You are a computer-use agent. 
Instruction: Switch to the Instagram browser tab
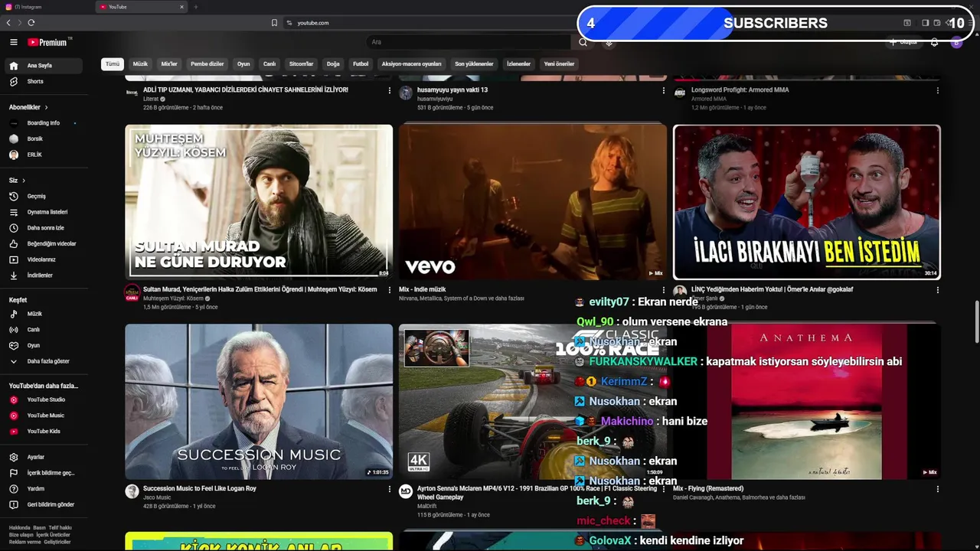point(46,7)
